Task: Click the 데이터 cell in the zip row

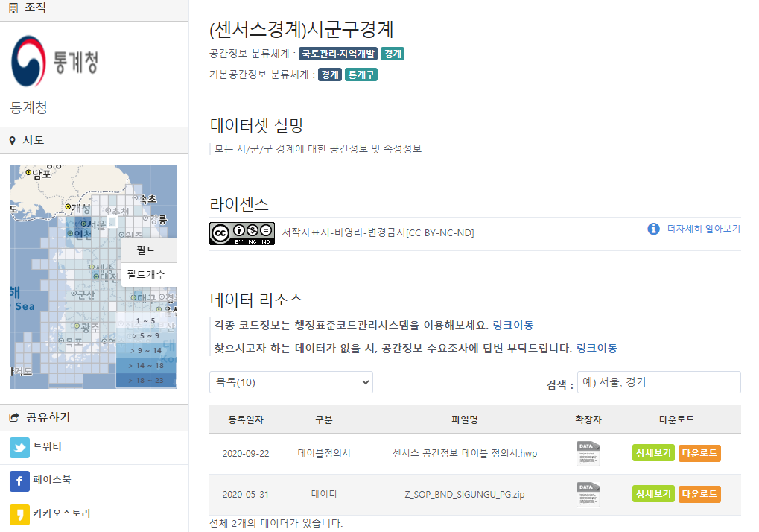Action: pyautogui.click(x=324, y=494)
